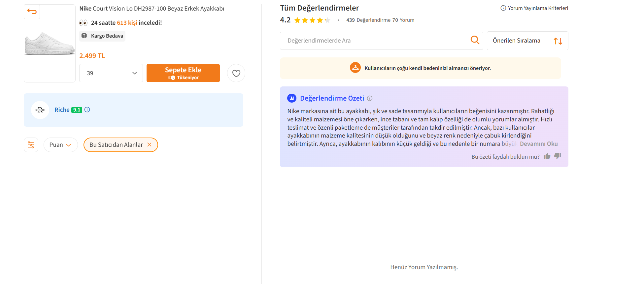Add product to favorites with heart icon

(x=236, y=73)
